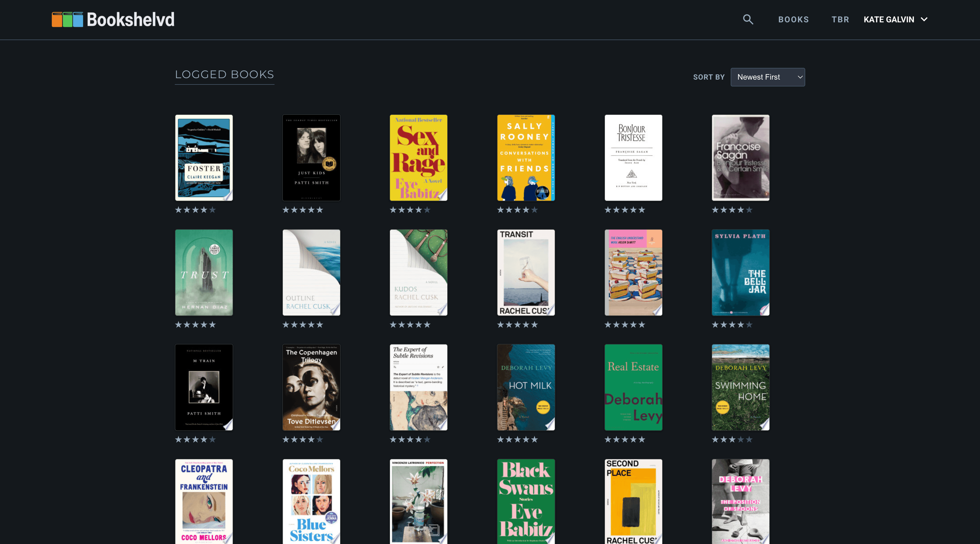Click review page-curl icon on Foster cover
This screenshot has height=544, width=980.
(x=228, y=196)
